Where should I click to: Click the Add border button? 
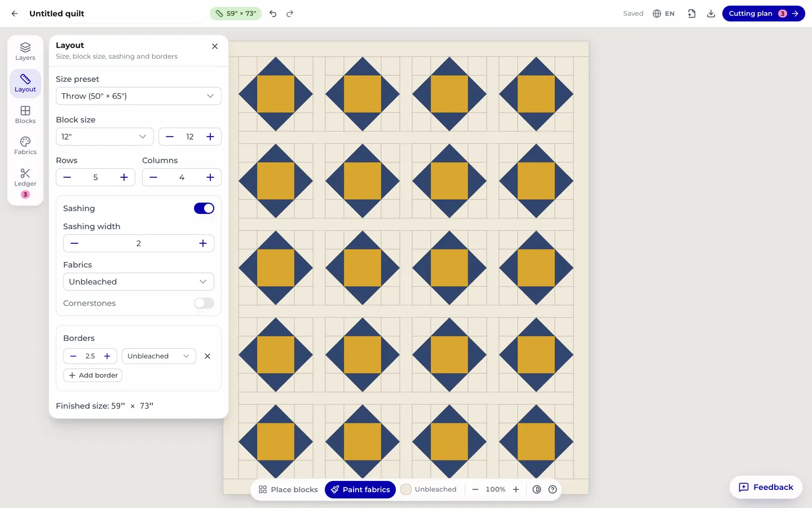click(x=93, y=375)
